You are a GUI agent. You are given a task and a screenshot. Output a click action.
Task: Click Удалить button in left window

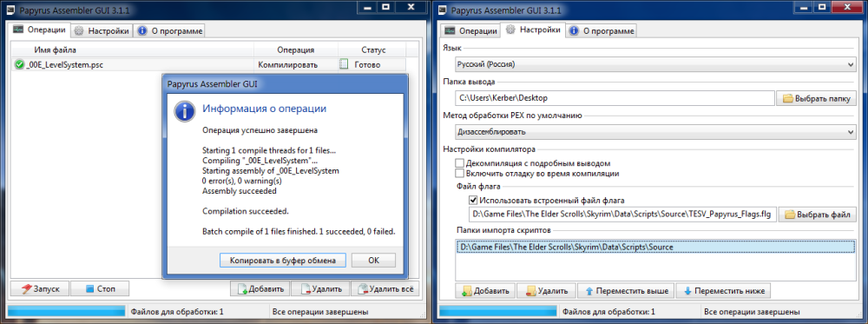point(321,288)
